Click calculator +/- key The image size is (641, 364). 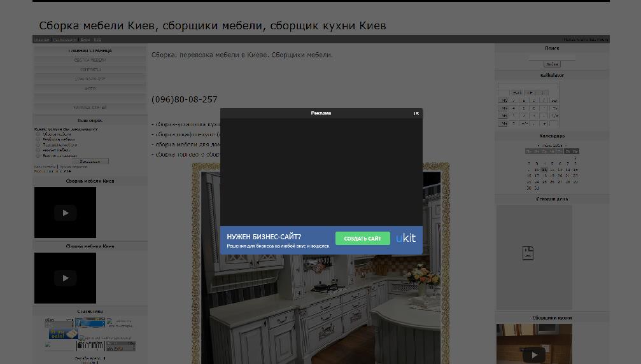click(524, 123)
